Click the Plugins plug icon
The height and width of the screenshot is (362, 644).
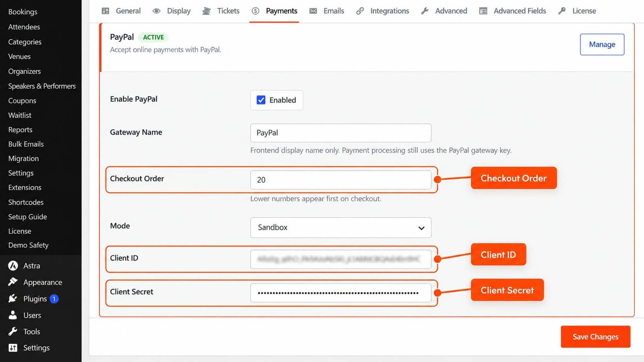(13, 298)
